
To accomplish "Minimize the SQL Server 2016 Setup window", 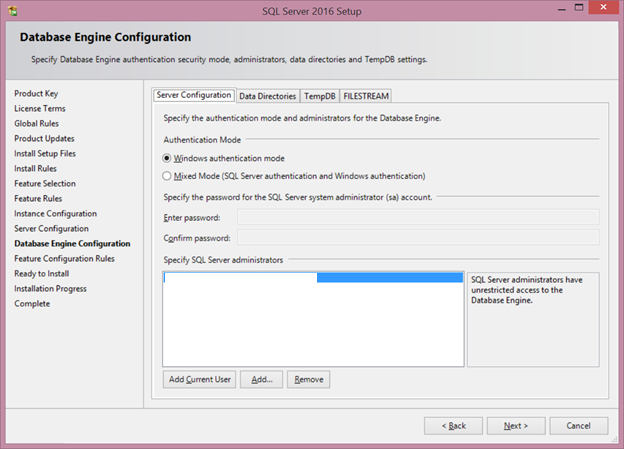I will (562, 8).
